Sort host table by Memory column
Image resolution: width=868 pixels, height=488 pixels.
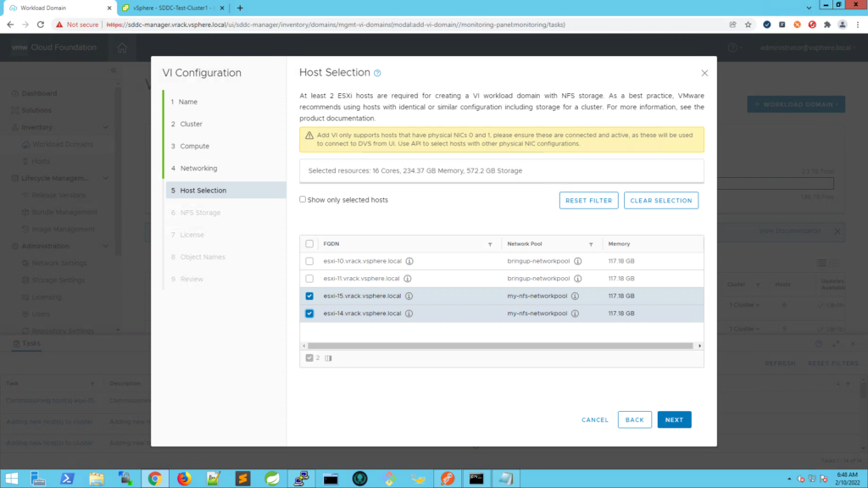pyautogui.click(x=619, y=244)
